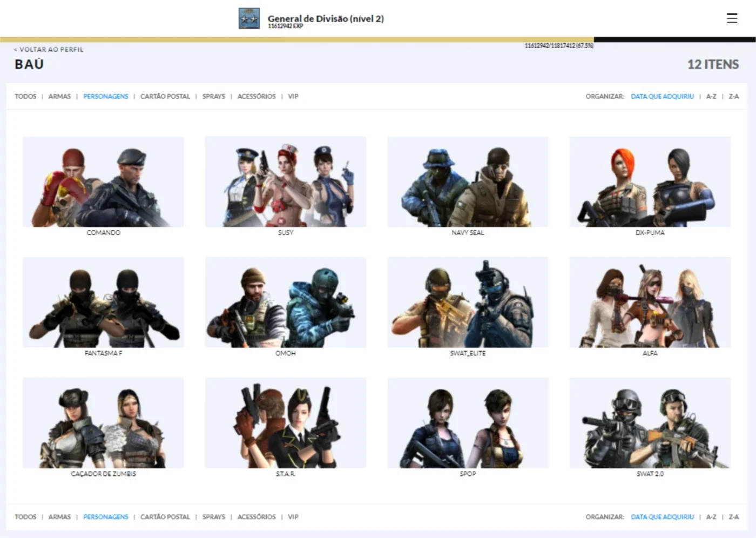This screenshot has width=756, height=538.
Task: Open the COMANDO character thumbnail
Action: click(103, 181)
